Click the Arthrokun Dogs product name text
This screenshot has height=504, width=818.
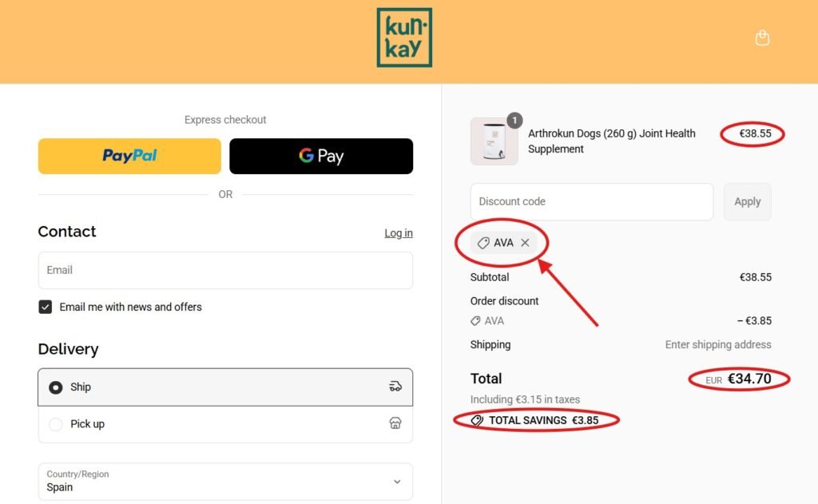[x=611, y=141]
